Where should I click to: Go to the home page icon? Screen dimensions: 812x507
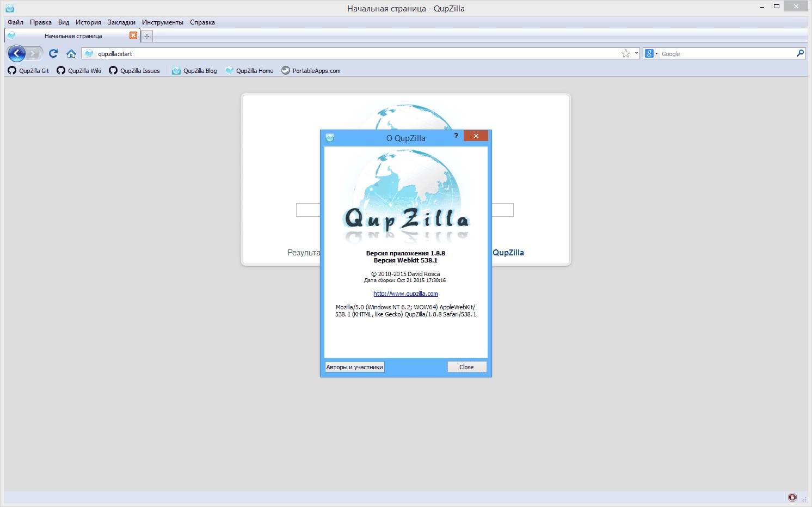tap(71, 53)
